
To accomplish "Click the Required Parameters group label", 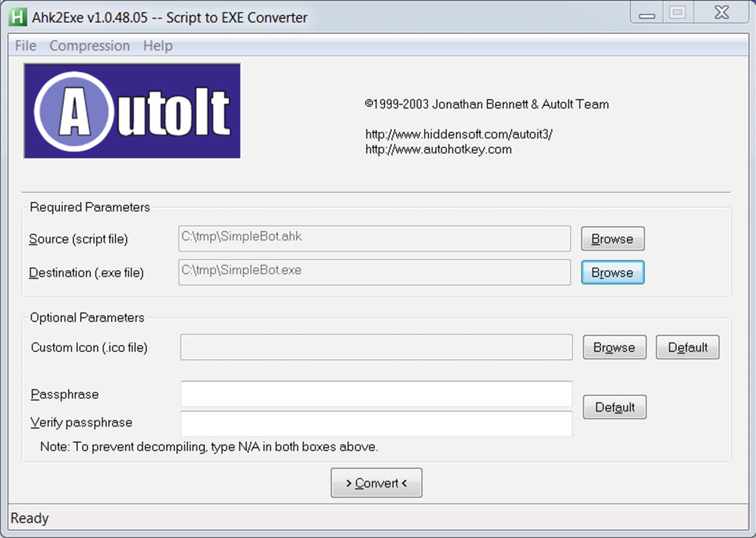I will pos(90,207).
